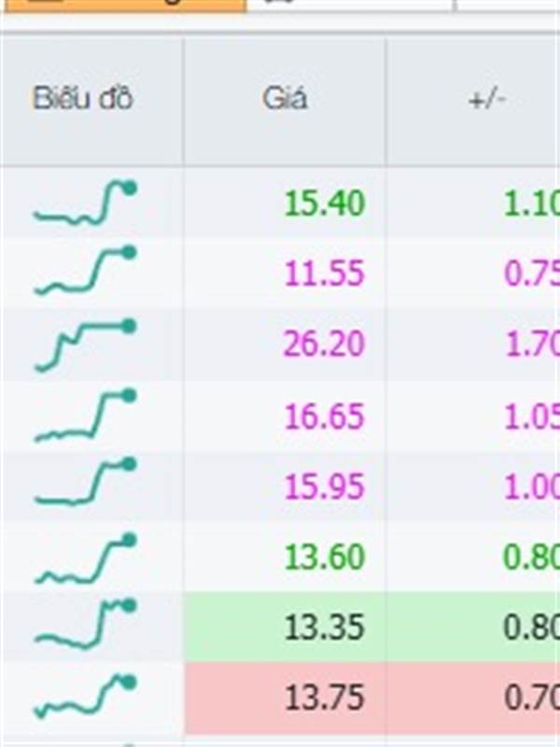Open the sparkline chart beside price 11.55
Viewport: 560px width, 747px height.
tap(85, 272)
